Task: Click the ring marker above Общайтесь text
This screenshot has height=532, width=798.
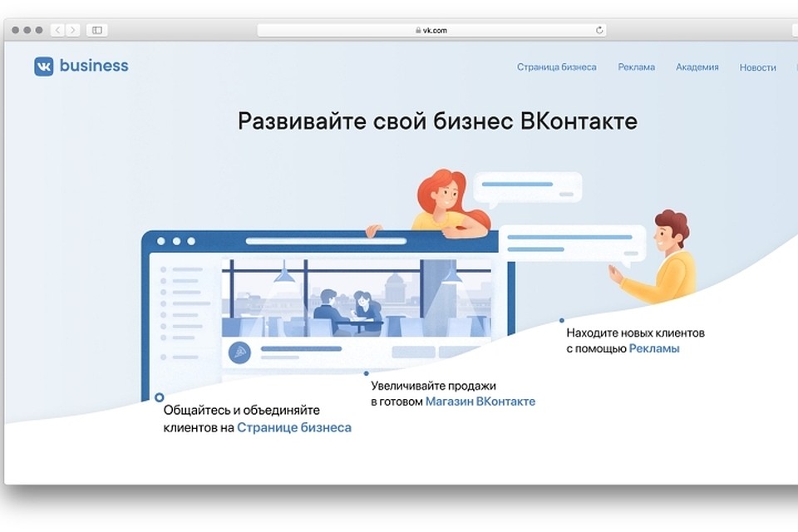Action: [x=160, y=397]
